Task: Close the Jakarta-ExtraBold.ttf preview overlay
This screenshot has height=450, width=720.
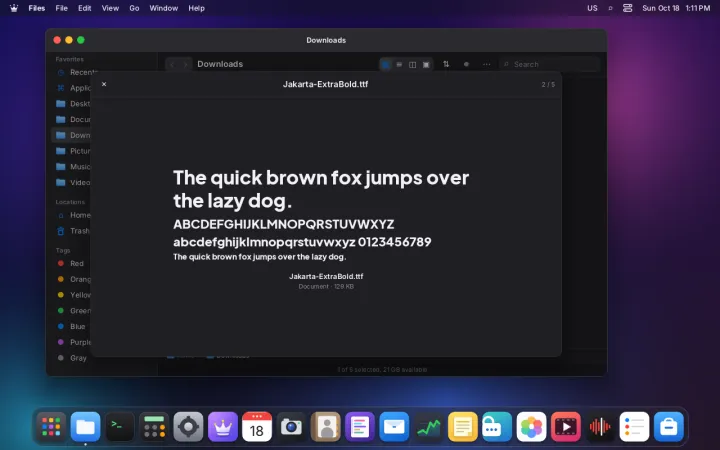Action: 104,84
